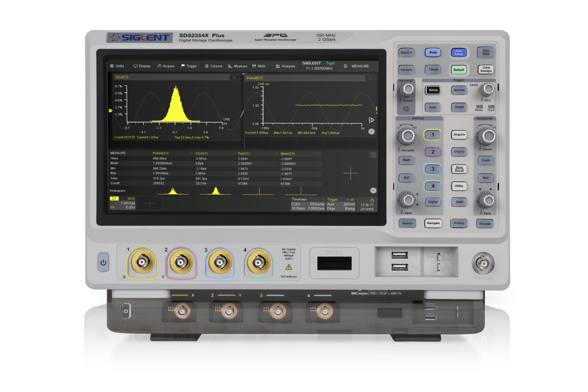Push the Decode button
The height and width of the screenshot is (392, 588).
pyautogui.click(x=485, y=224)
